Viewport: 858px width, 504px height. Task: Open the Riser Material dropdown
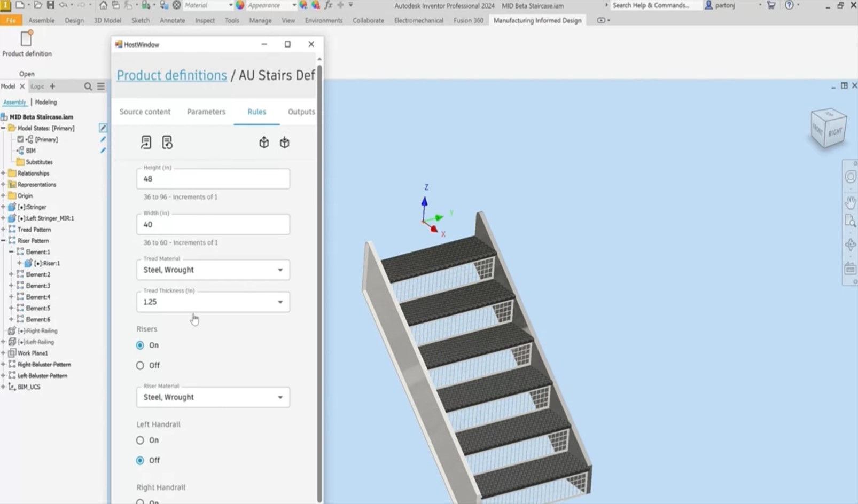[x=213, y=397]
